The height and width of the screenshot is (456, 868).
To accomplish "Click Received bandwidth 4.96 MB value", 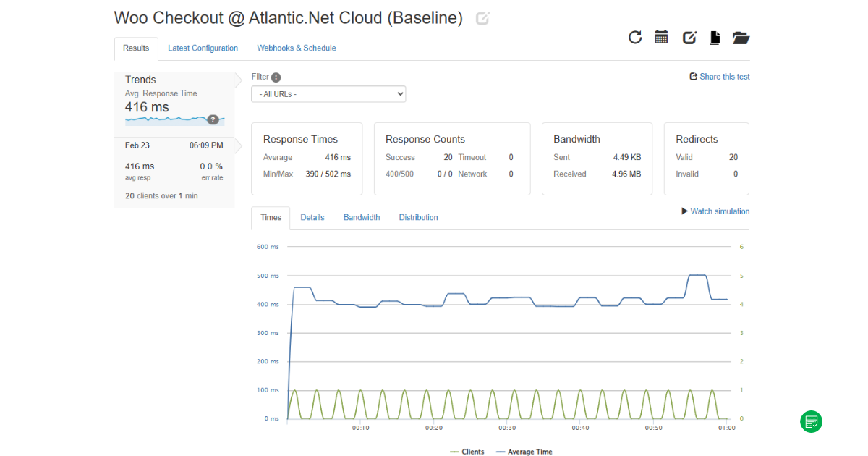I will tap(626, 174).
